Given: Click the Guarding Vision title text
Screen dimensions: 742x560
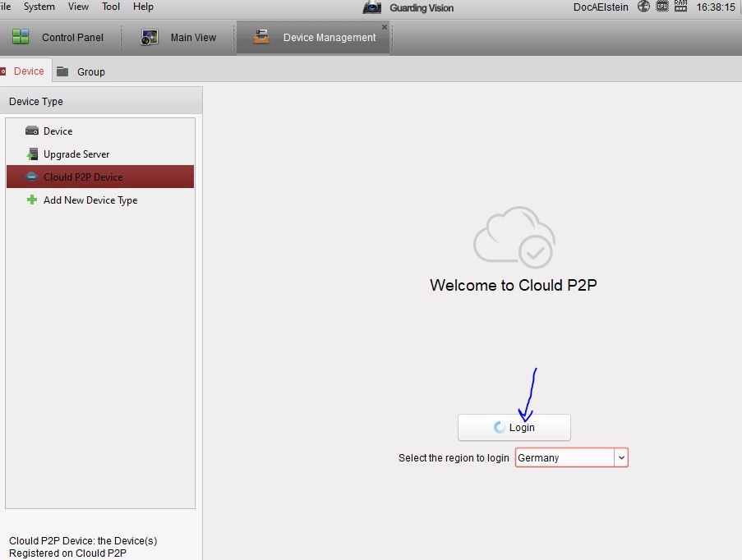Looking at the screenshot, I should point(422,8).
